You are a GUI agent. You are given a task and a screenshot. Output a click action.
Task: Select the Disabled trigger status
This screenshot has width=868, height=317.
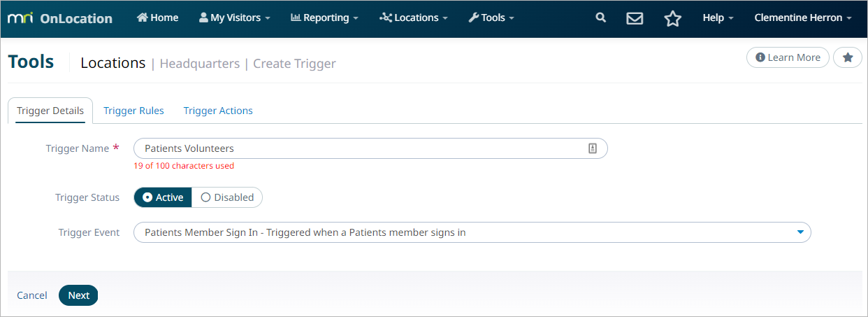click(x=227, y=197)
